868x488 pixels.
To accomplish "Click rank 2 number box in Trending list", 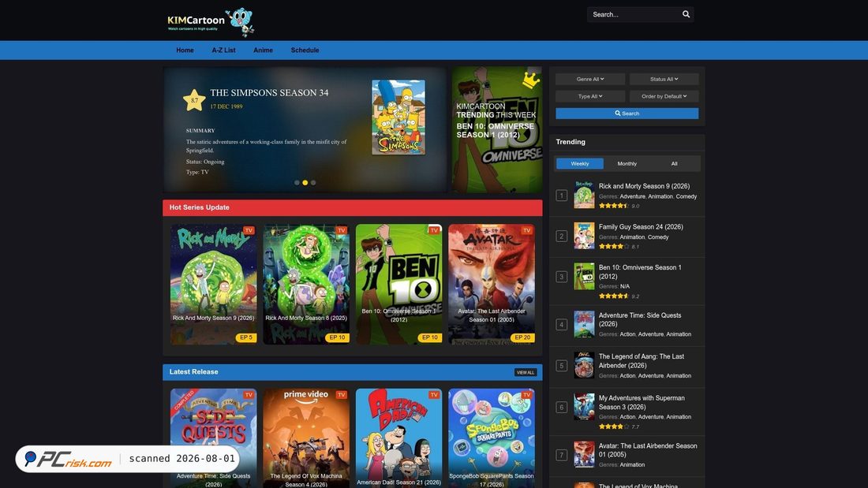I will click(x=561, y=237).
